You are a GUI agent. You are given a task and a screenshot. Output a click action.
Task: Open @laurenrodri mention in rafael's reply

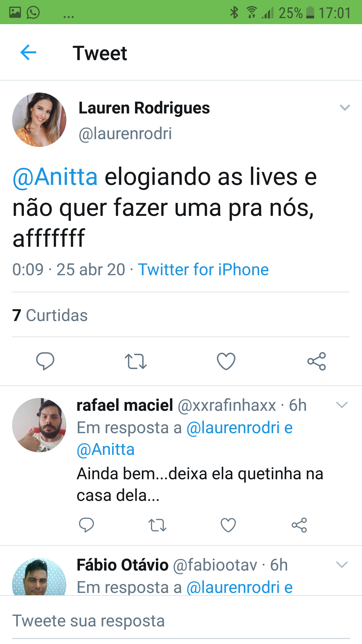click(x=233, y=428)
